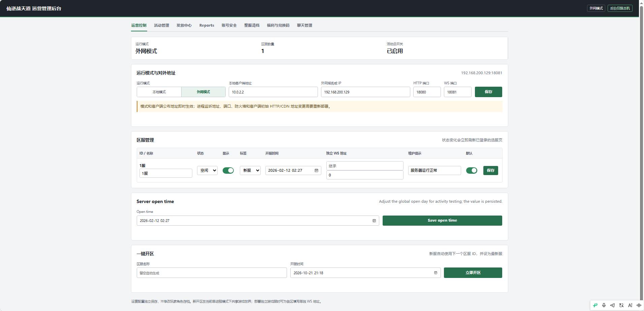Open calendar picker for Server open time
This screenshot has height=311, width=644.
(374, 221)
